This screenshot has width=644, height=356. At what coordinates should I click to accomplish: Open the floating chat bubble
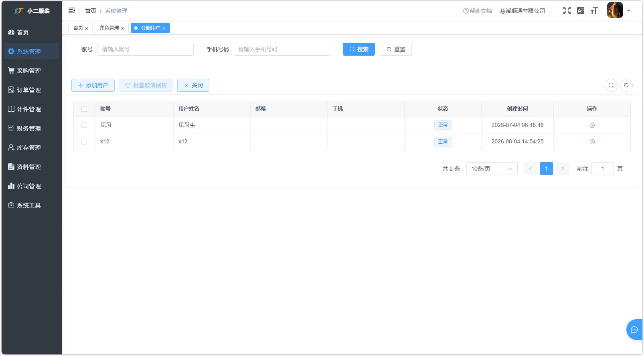[634, 330]
